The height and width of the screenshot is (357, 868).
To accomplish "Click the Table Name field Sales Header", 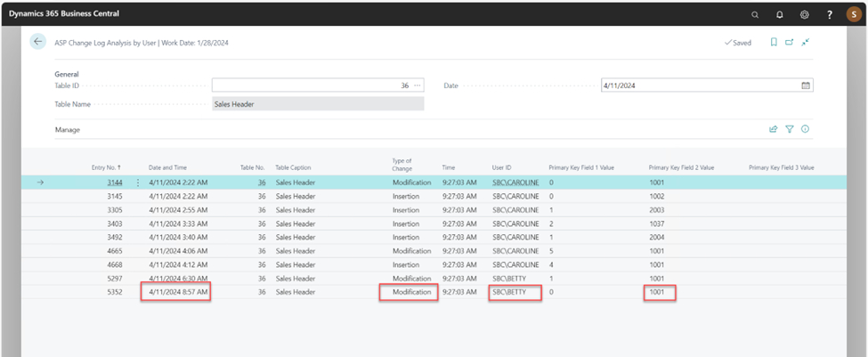I will click(319, 104).
